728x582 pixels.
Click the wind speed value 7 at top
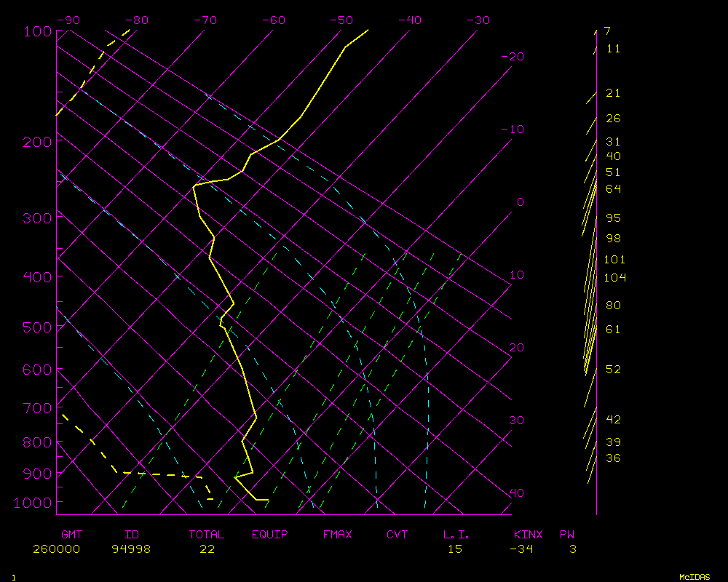(607, 31)
